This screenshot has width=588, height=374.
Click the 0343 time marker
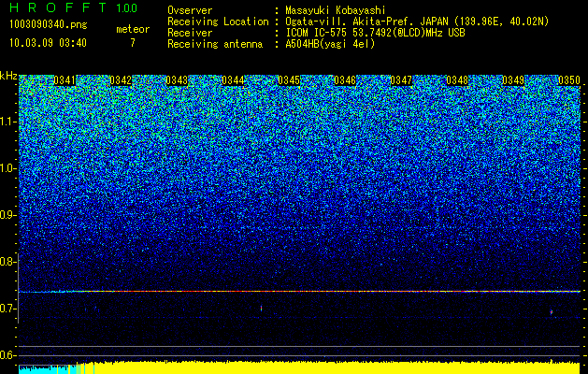point(177,80)
